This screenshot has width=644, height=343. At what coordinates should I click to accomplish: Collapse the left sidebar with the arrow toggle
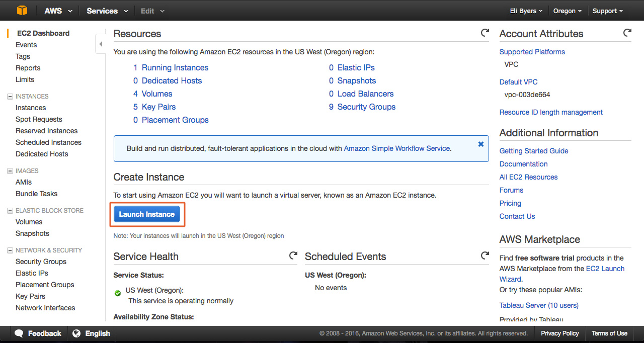100,44
